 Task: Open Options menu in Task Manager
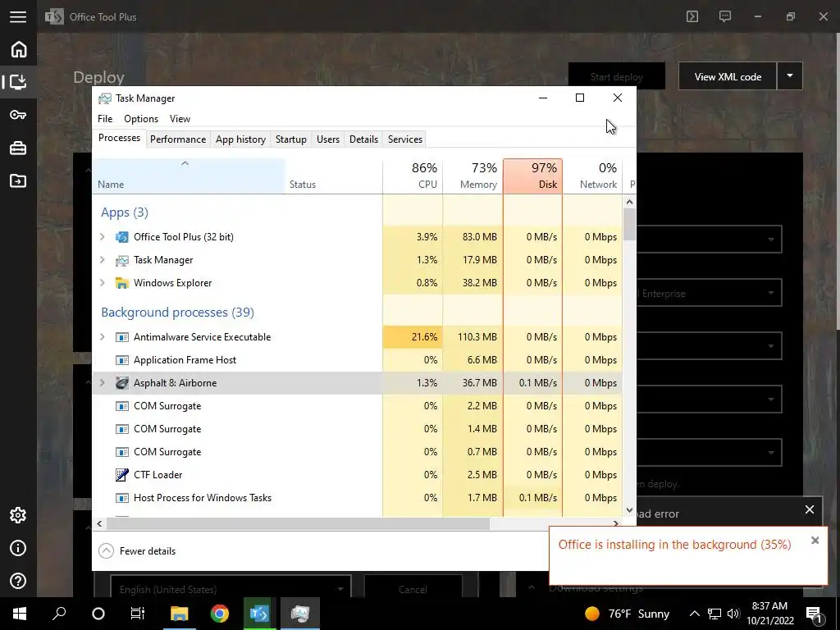[x=141, y=119]
